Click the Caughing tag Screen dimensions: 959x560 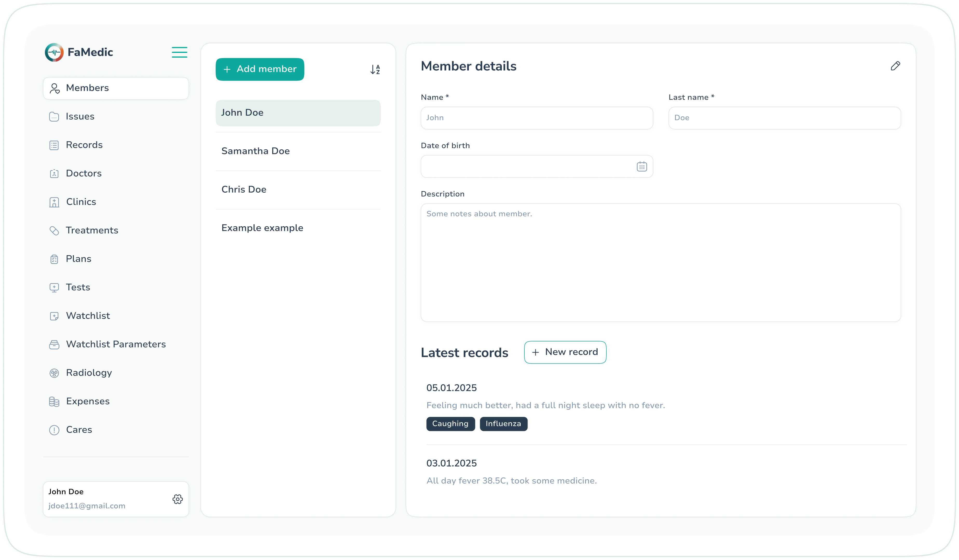pyautogui.click(x=451, y=424)
